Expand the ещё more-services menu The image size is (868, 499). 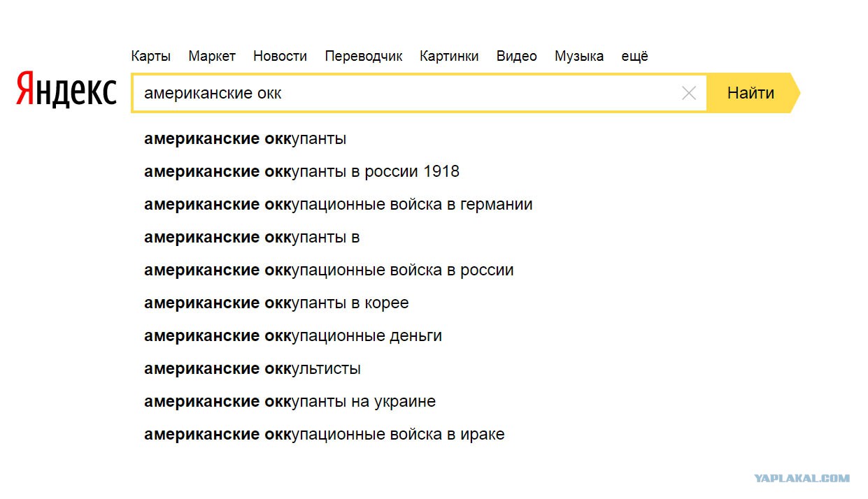pyautogui.click(x=635, y=57)
